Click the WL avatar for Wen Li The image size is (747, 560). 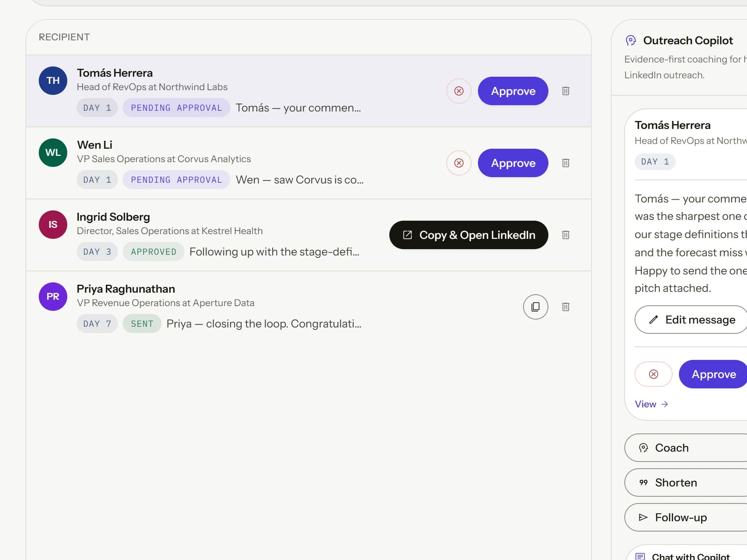pos(53,153)
